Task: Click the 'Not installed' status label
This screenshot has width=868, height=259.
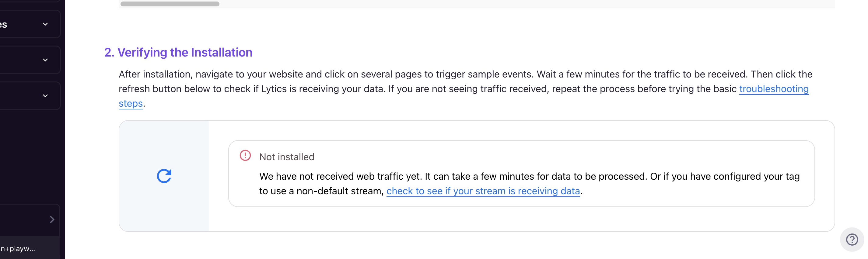Action: [286, 157]
